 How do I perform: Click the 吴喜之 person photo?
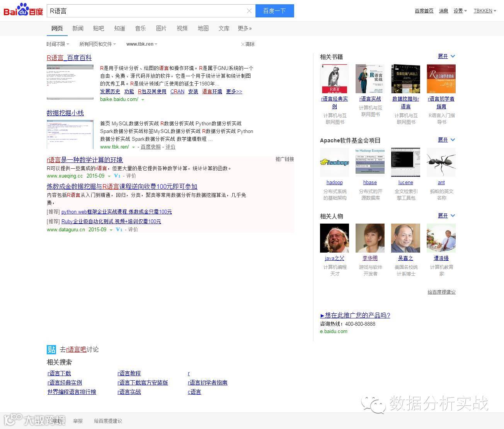pos(406,238)
